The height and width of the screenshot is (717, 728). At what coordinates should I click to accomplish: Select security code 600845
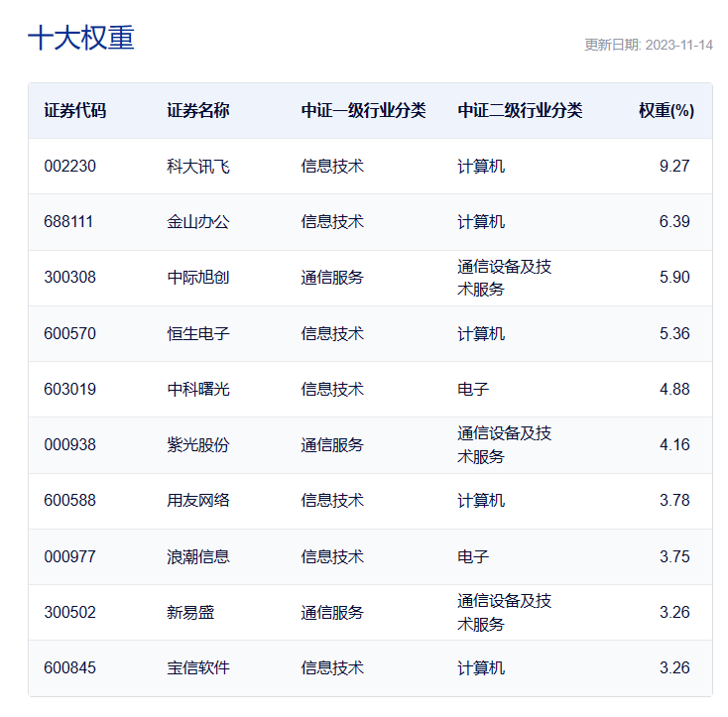[70, 667]
